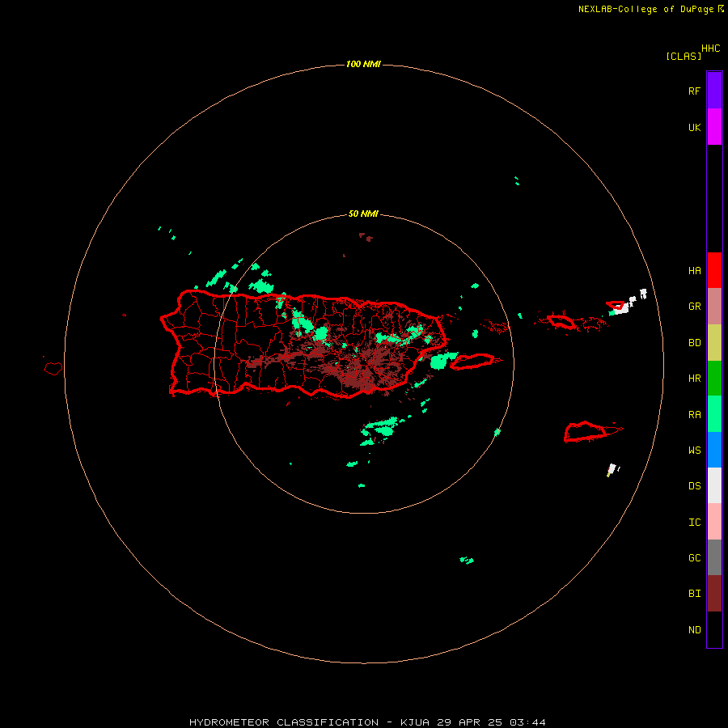This screenshot has height=728, width=728.
Task: Click the 50 NMI range ring label
Action: 363,214
